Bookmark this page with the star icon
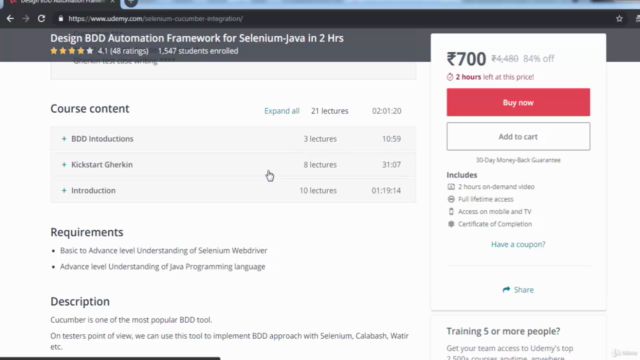The height and width of the screenshot is (360, 640). click(619, 19)
